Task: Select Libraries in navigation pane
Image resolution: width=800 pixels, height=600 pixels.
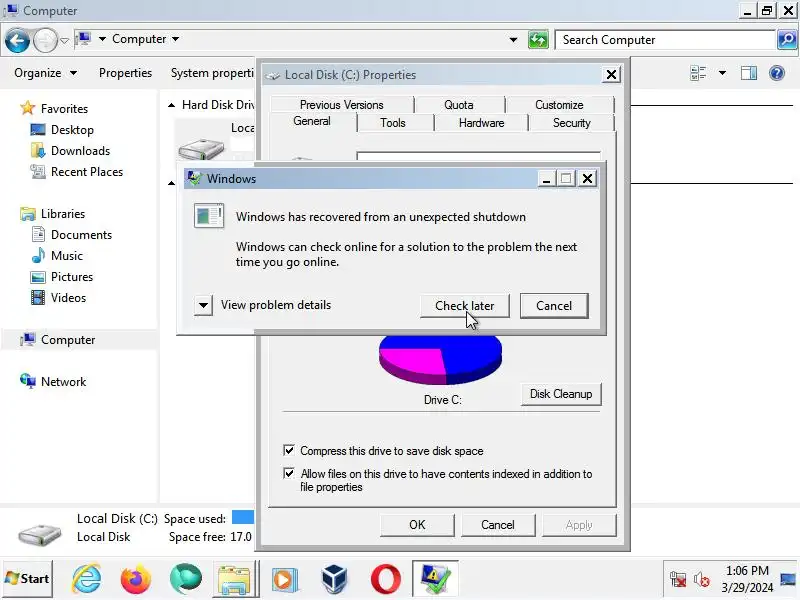Action: (x=53, y=213)
